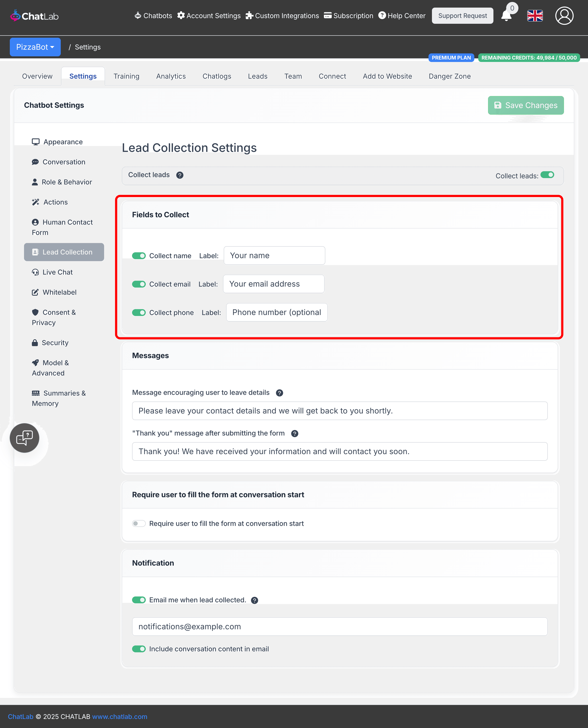Click the notification bell icon
Screen dimensions: 588x728
506,16
